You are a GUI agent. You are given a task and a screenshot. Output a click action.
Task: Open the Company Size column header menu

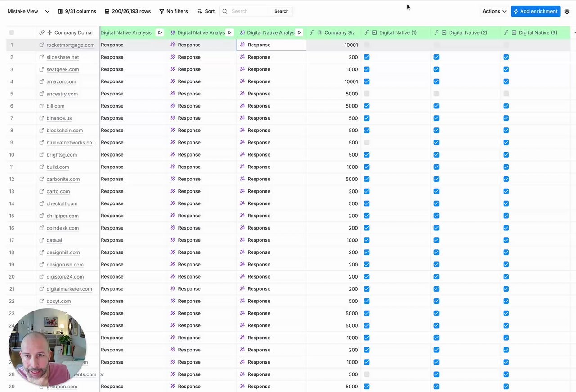[x=333, y=32]
